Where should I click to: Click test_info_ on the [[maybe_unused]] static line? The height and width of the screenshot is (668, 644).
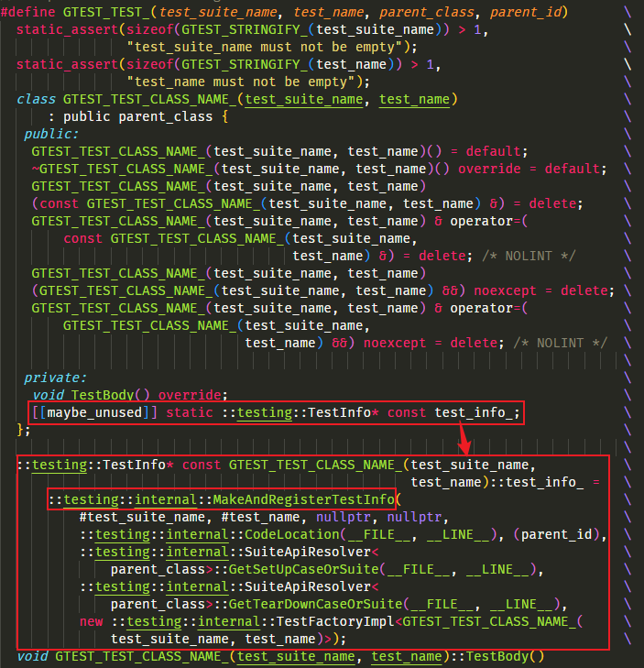474,412
